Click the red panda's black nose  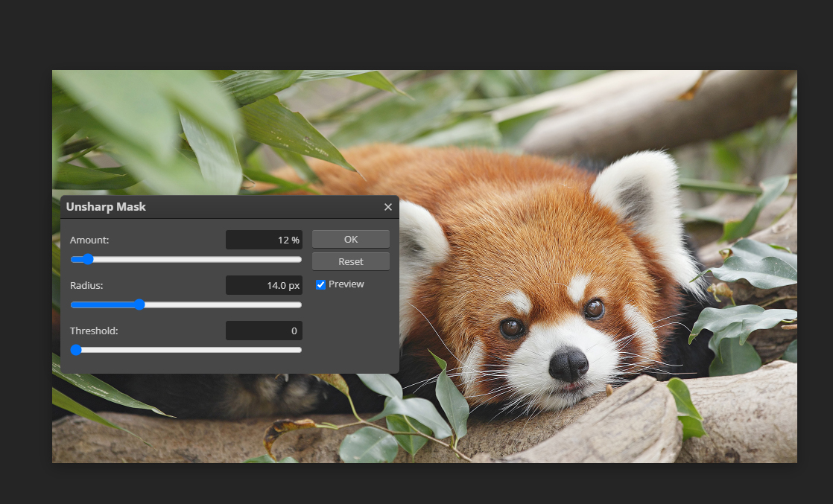pos(568,364)
